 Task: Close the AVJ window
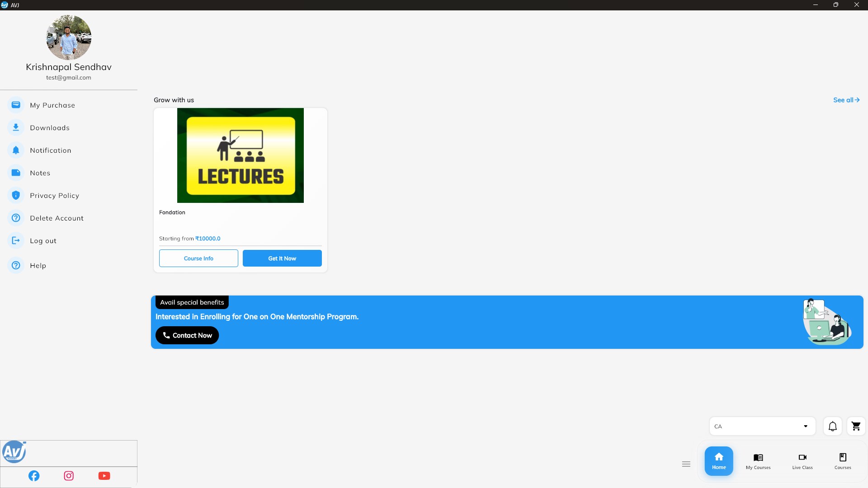[x=857, y=5]
